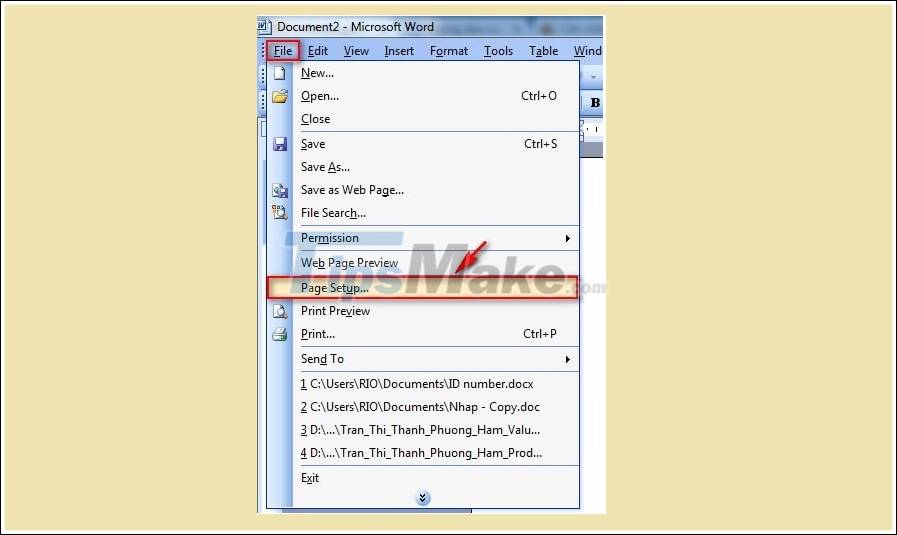Toggle Bold formatting button
Viewport: 897px width, 535px height.
pyautogui.click(x=595, y=103)
